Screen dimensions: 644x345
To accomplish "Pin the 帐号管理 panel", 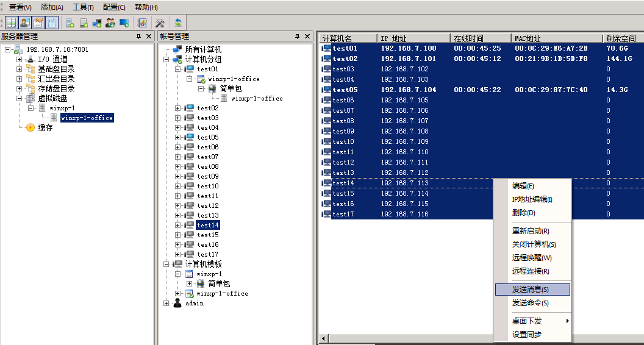I will point(298,37).
